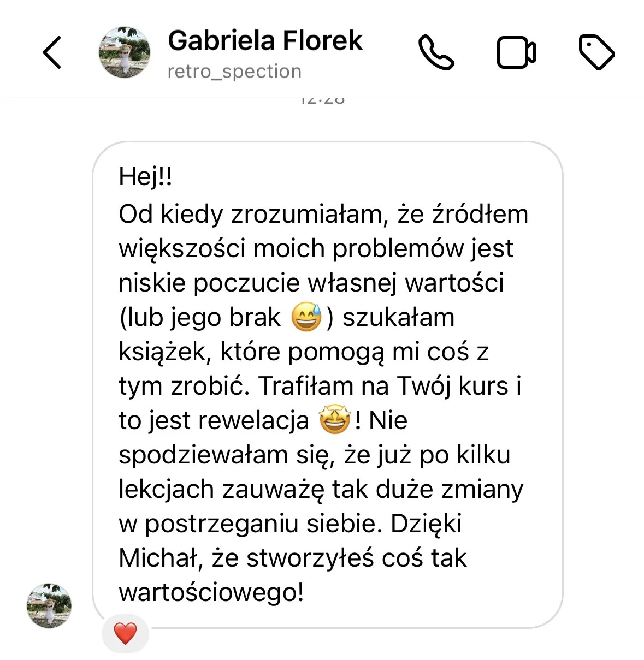This screenshot has width=644, height=660.
Task: Go back using the left chevron arrow
Action: coord(52,52)
